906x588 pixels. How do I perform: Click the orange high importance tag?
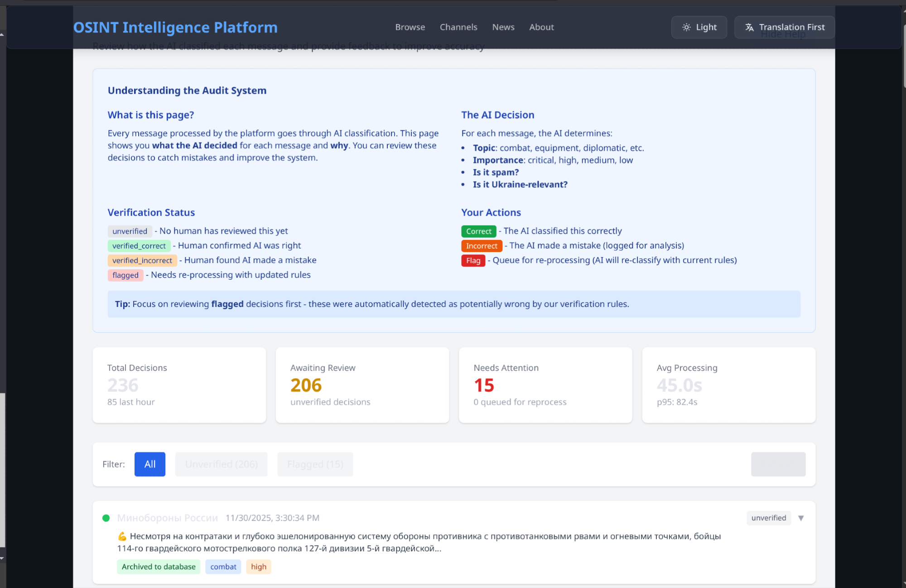pyautogui.click(x=258, y=567)
